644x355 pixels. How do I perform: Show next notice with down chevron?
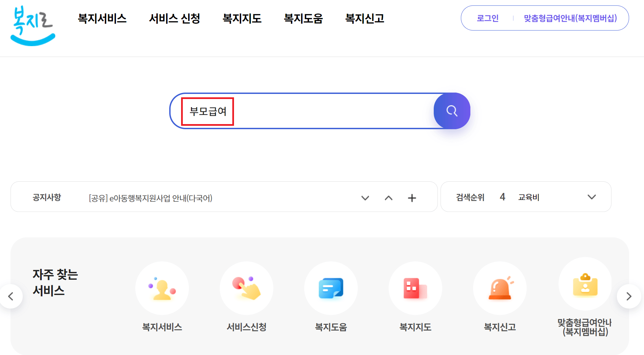coord(365,198)
